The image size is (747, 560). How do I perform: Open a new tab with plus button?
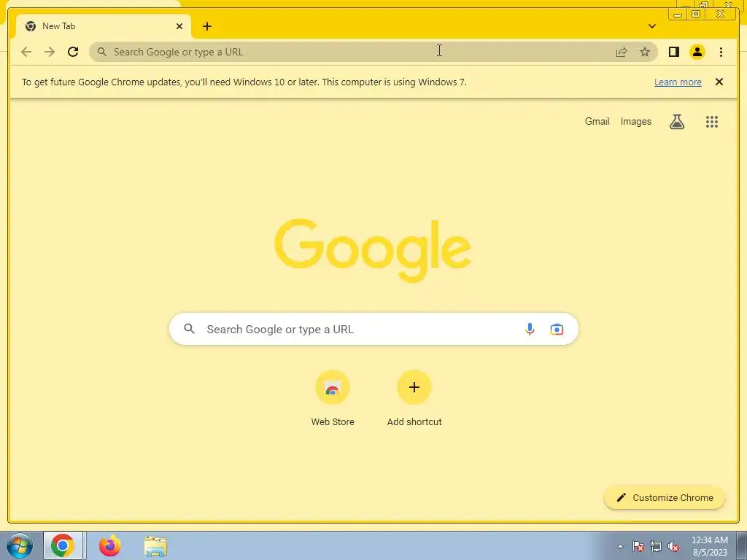pyautogui.click(x=206, y=26)
